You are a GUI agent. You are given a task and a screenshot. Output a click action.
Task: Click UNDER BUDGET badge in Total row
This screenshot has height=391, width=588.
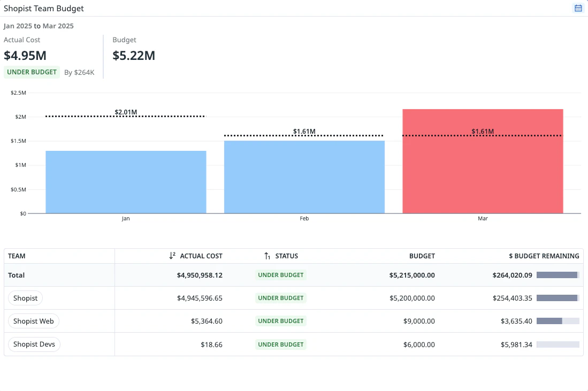(x=281, y=275)
